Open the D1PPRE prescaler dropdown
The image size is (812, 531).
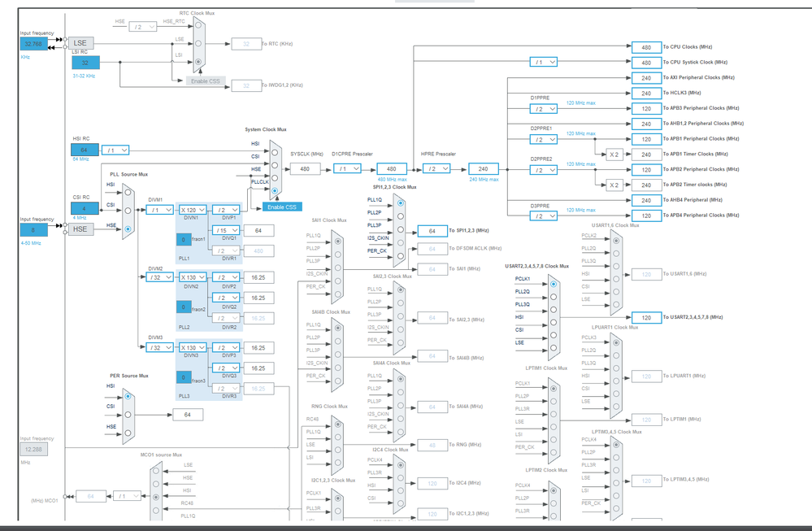click(544, 109)
